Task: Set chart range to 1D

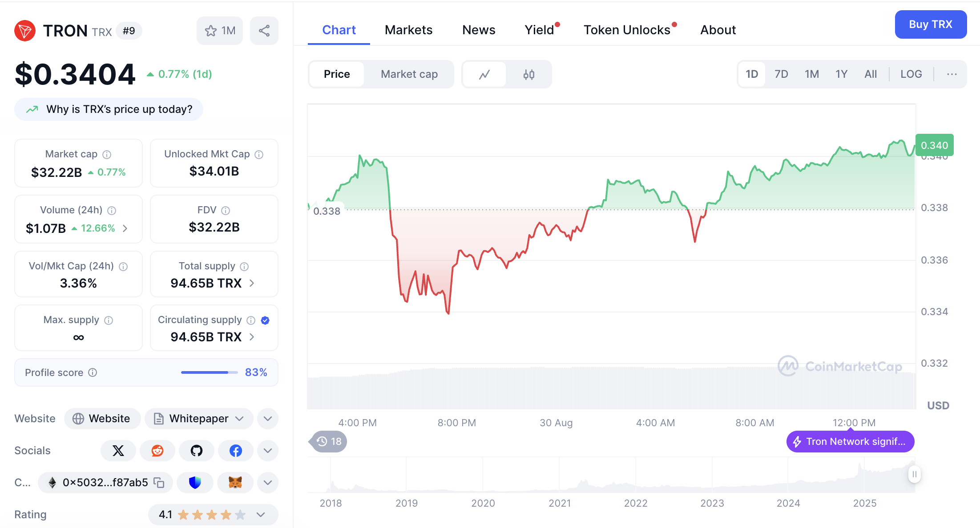Action: [x=752, y=74]
